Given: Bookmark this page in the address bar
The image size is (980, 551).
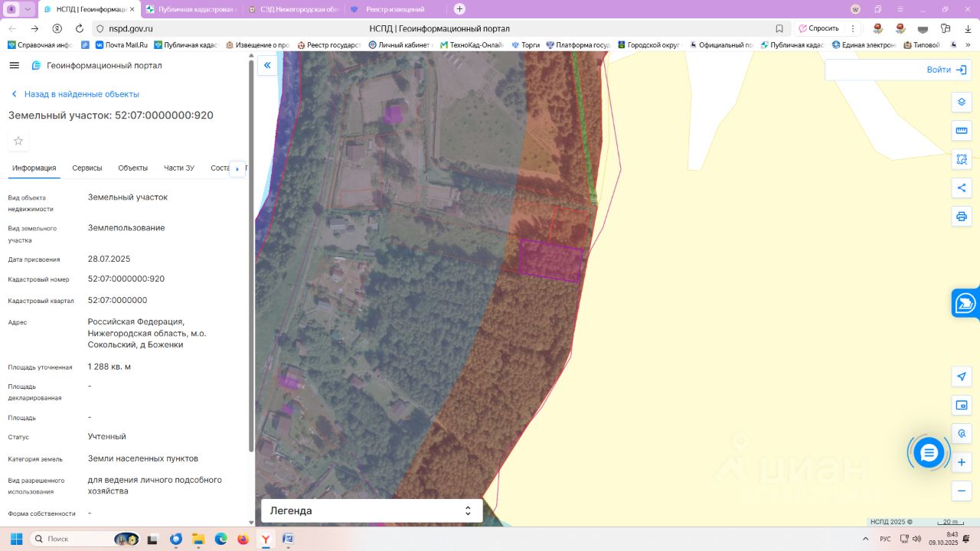Looking at the screenshot, I should point(779,28).
